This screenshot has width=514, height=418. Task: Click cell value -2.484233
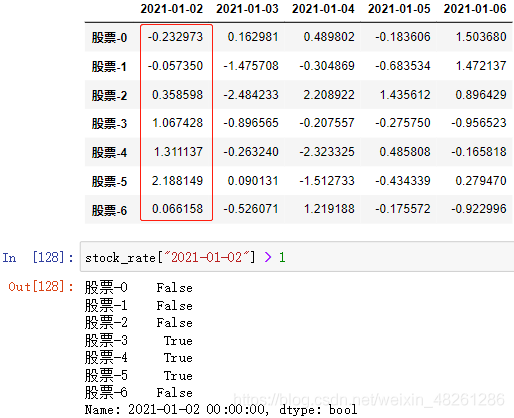point(251,95)
